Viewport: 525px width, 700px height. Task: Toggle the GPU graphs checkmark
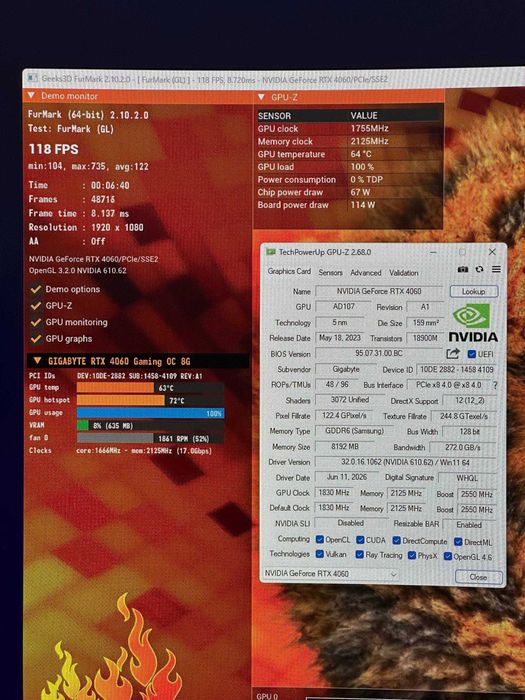point(36,339)
